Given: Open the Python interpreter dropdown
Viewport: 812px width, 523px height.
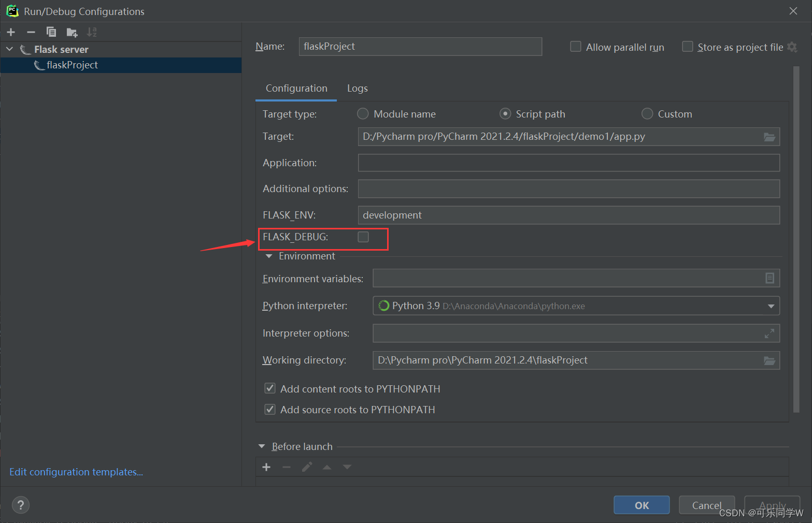Looking at the screenshot, I should click(771, 306).
